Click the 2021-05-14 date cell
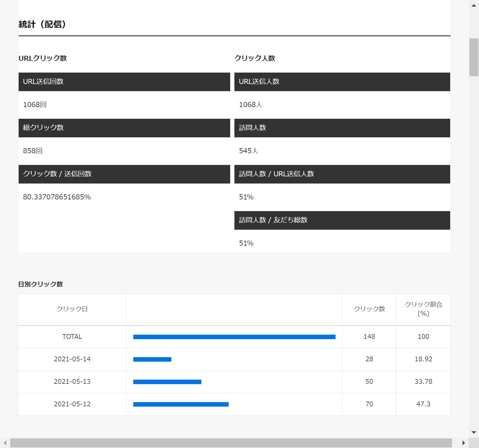This screenshot has width=479, height=448. (x=72, y=359)
